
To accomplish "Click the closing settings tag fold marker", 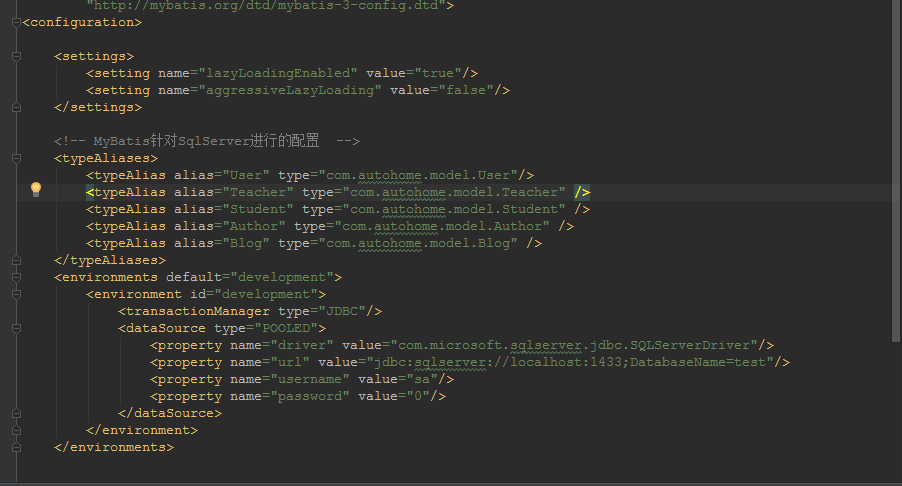I will (16, 107).
